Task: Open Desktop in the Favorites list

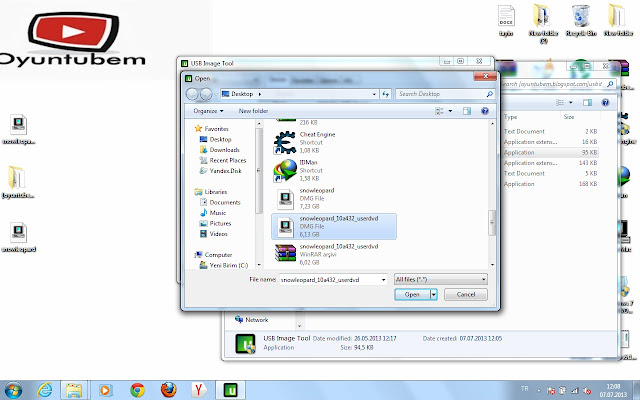Action: tap(220, 139)
